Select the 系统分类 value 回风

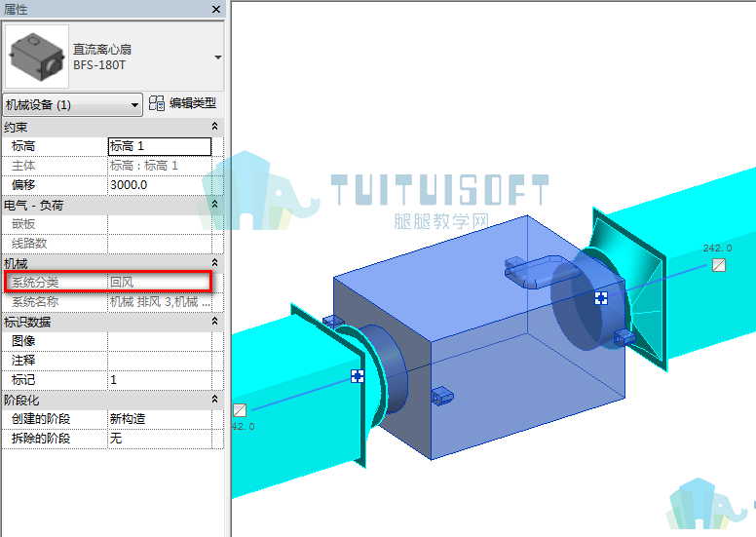pos(160,283)
